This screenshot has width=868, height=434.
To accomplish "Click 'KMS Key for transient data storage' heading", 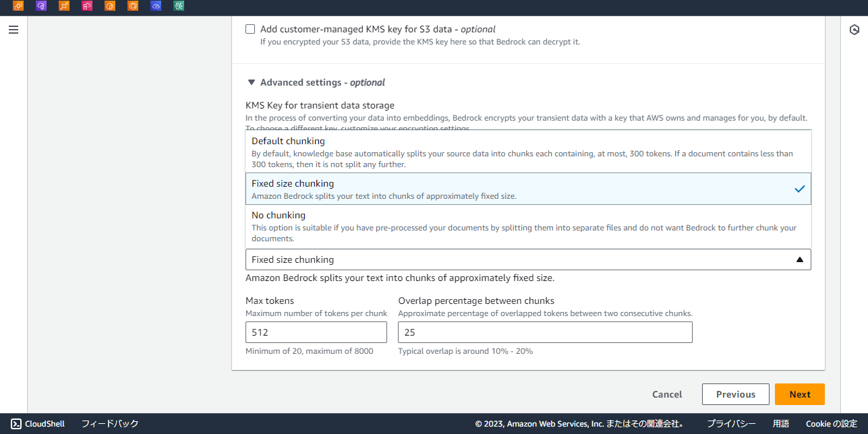I will tap(320, 105).
